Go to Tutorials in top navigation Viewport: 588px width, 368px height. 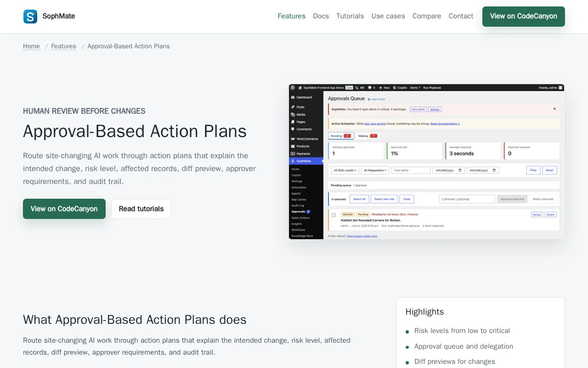[350, 16]
